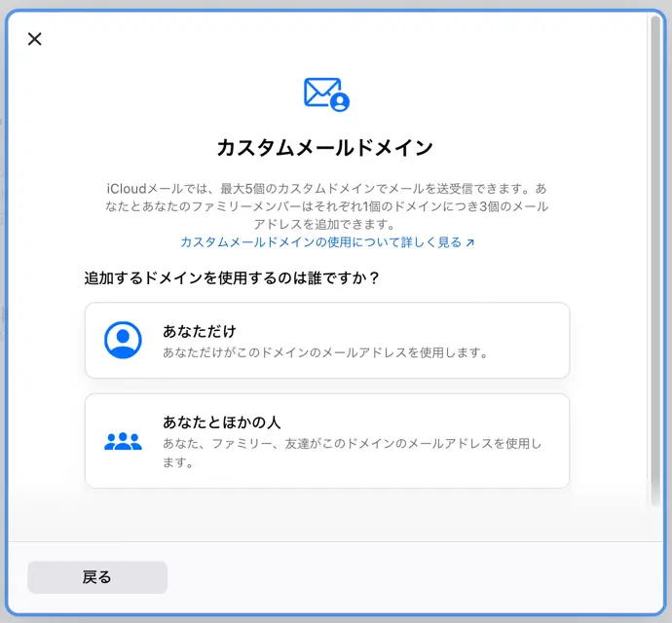Open the カスタムメールドメインの使用について詳しく見る link
The width and height of the screenshot is (672, 623).
point(327,242)
